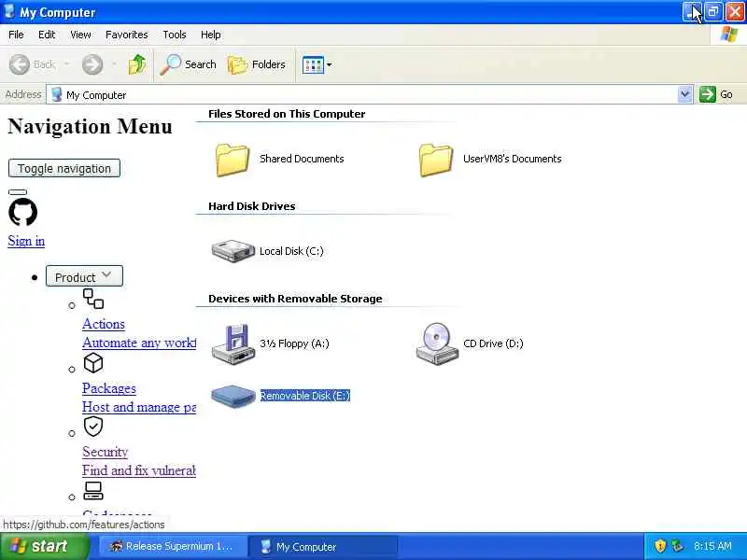Click the Toggle navigation button

64,168
